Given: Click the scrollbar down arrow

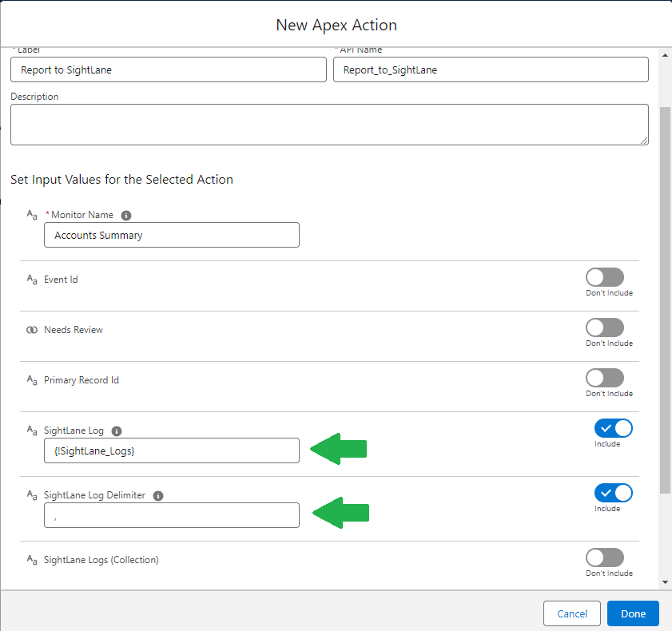Looking at the screenshot, I should point(665,581).
